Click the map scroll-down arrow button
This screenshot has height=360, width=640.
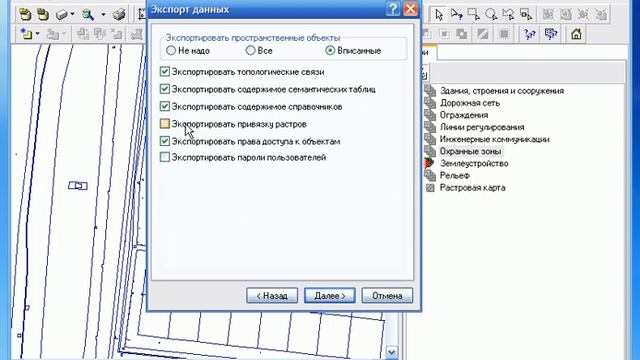pyautogui.click(x=391, y=352)
